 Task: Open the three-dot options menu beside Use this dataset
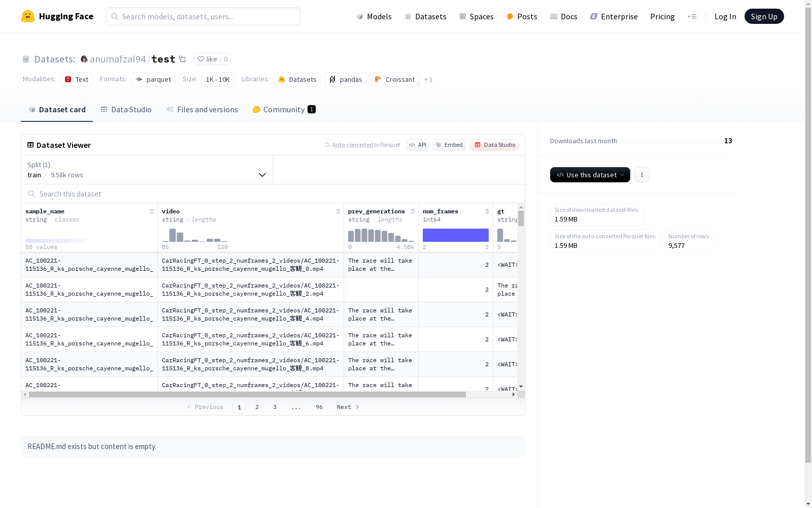[642, 175]
